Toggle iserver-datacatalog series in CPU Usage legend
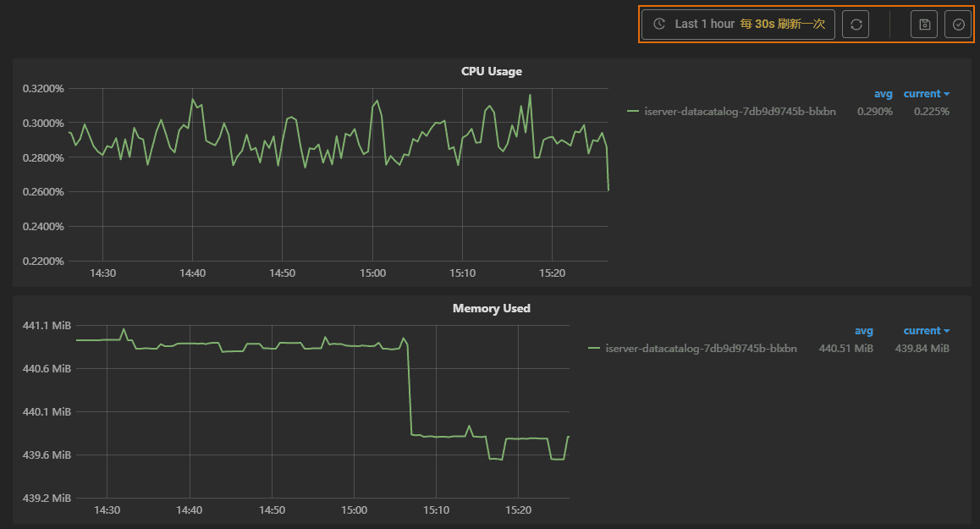 pyautogui.click(x=740, y=111)
